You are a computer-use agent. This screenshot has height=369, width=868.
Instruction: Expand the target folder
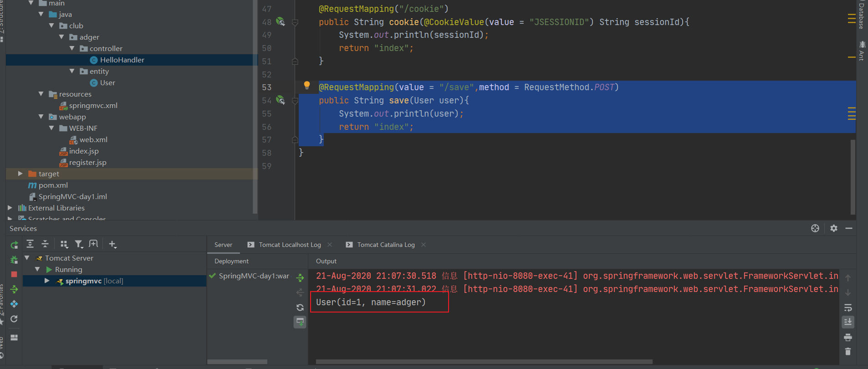20,174
